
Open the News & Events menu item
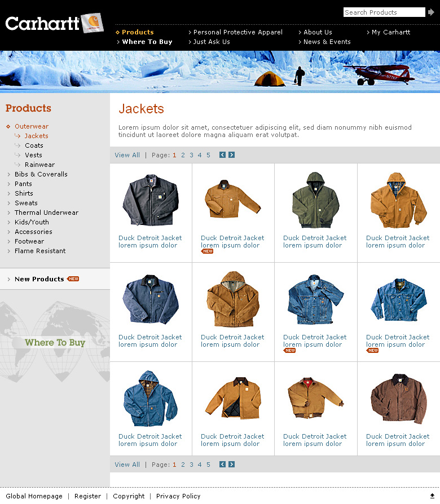click(327, 42)
